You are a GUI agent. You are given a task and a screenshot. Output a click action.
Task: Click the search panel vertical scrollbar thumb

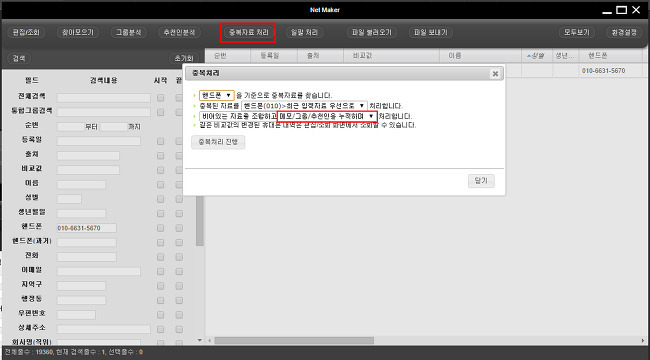pyautogui.click(x=200, y=220)
